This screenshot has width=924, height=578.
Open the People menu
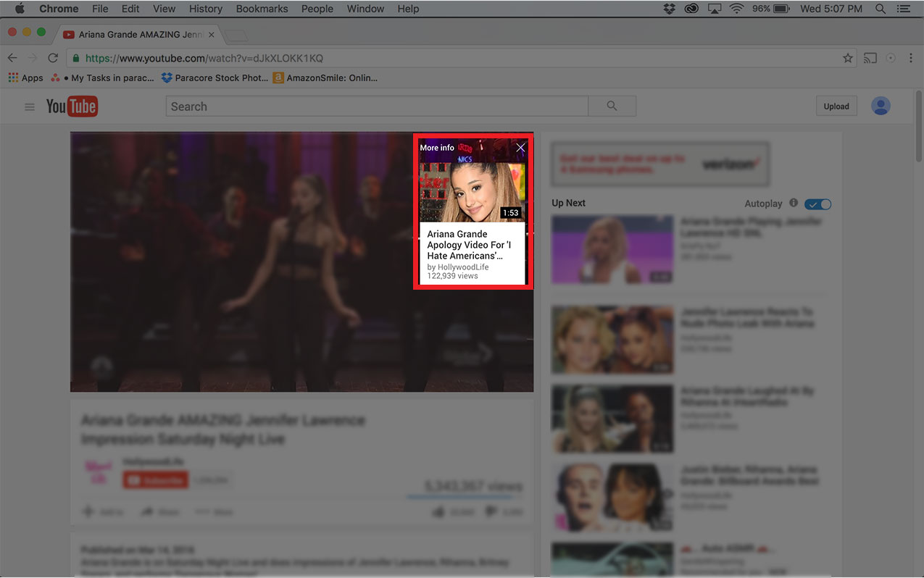pyautogui.click(x=317, y=9)
